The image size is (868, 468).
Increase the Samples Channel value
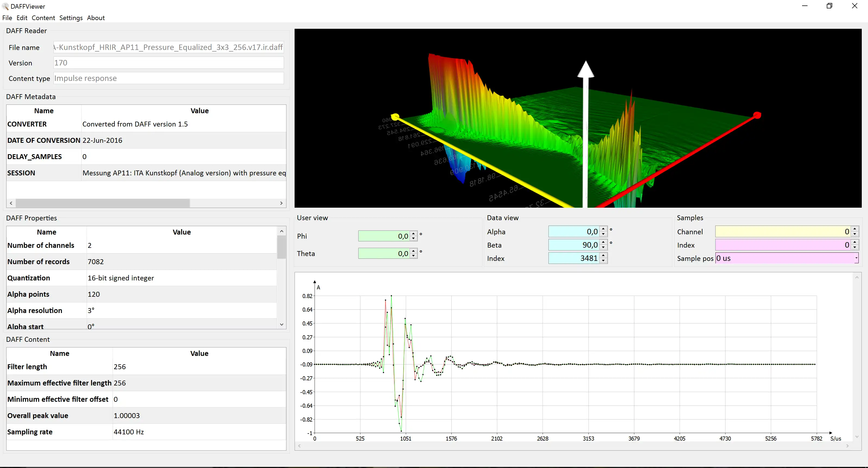(x=854, y=229)
